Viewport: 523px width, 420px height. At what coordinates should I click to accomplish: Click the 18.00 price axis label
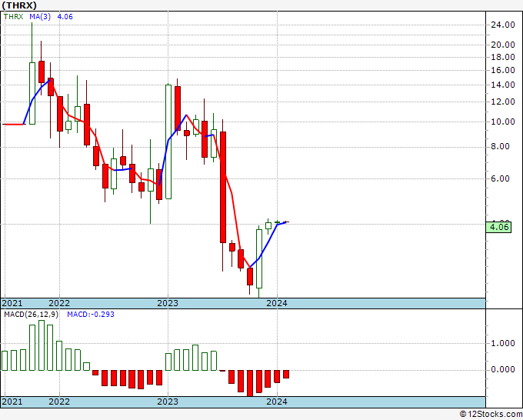pos(503,57)
